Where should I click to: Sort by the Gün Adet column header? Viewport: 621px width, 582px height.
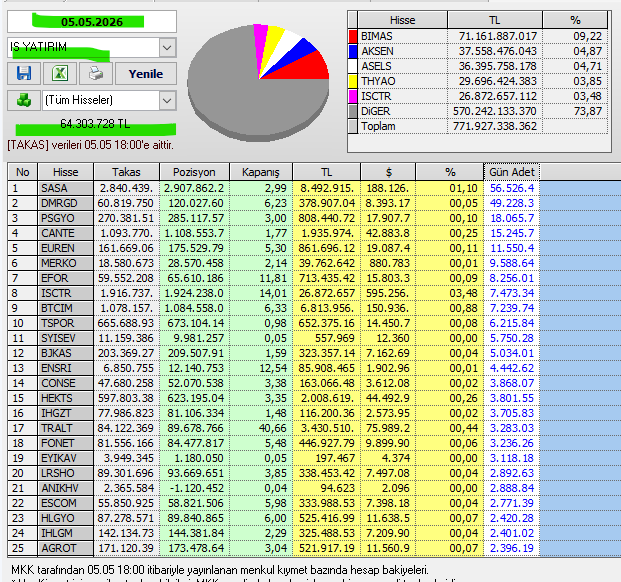pyautogui.click(x=511, y=172)
